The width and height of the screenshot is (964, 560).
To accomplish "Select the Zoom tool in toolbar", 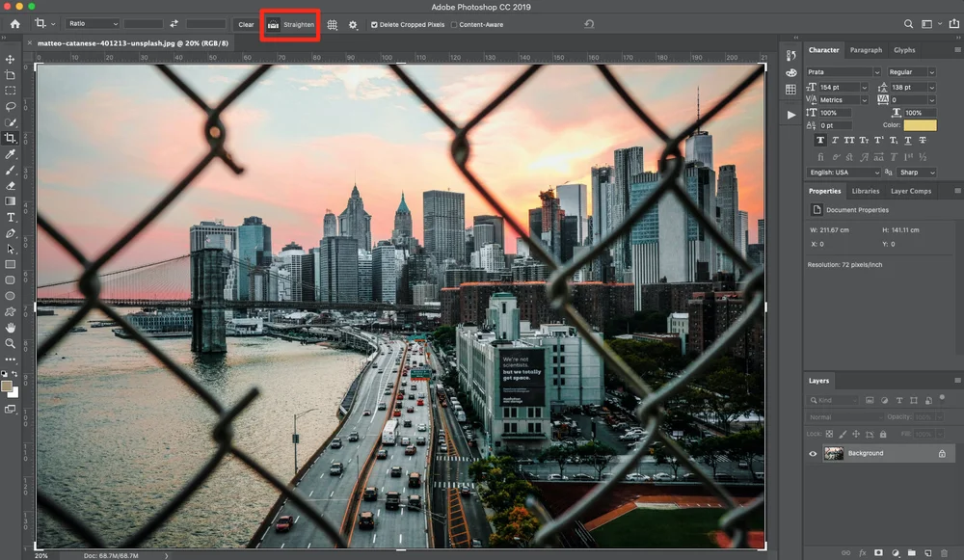I will pyautogui.click(x=10, y=344).
